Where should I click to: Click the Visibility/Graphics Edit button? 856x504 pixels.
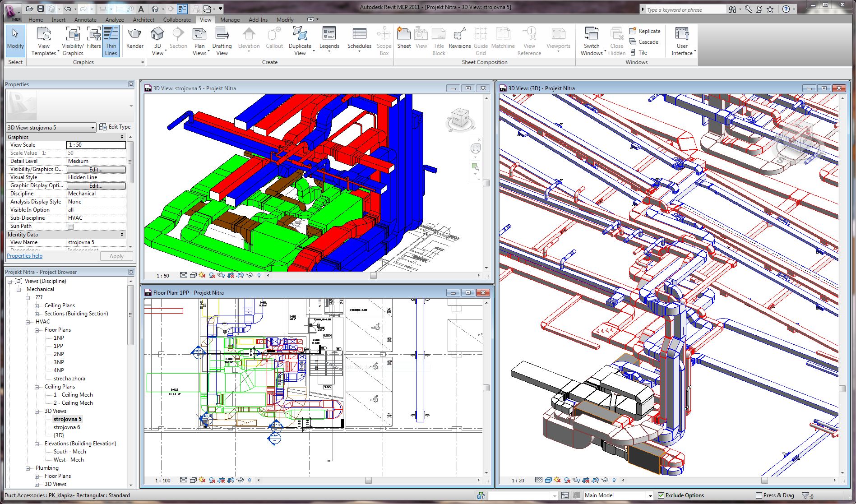tap(96, 170)
